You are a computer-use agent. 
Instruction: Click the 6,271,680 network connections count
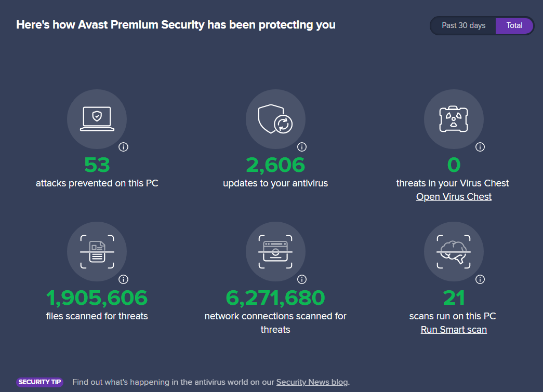pyautogui.click(x=275, y=298)
